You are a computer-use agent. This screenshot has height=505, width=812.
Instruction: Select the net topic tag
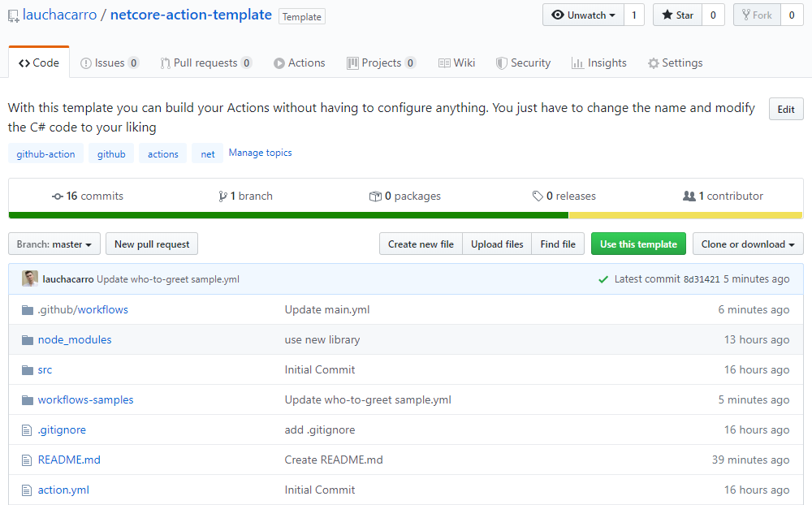208,153
